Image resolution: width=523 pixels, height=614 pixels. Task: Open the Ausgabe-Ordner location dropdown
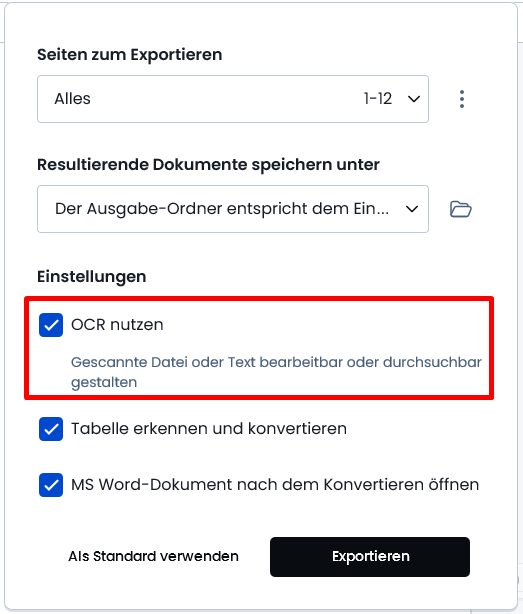tap(233, 209)
